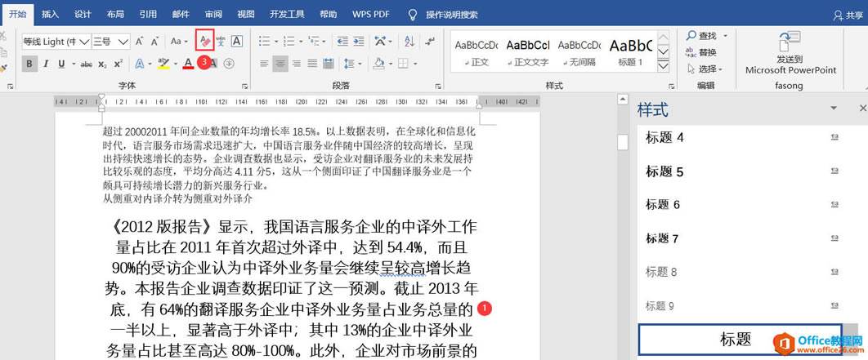Increase font size with grow font icon
The width and height of the screenshot is (868, 360).
[x=140, y=41]
